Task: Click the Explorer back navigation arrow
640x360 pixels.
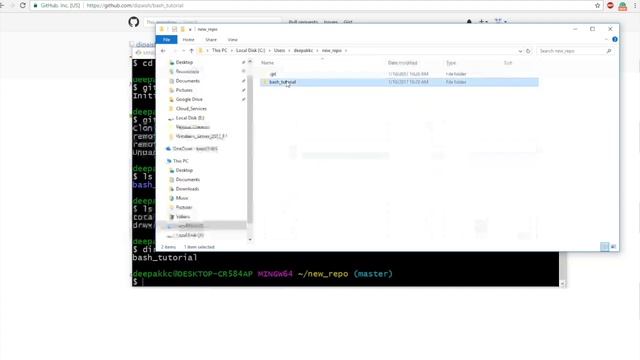Action: (163, 51)
